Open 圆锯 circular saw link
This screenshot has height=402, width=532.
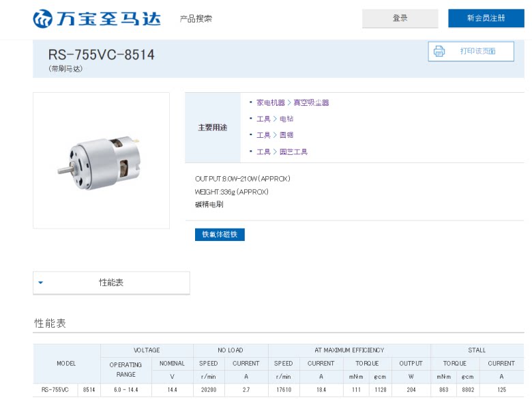[x=286, y=135]
